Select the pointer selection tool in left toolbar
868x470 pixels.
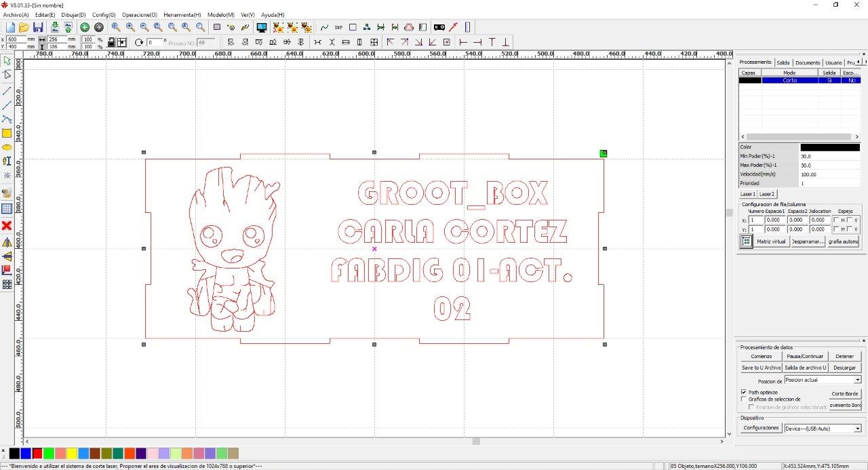click(7, 61)
